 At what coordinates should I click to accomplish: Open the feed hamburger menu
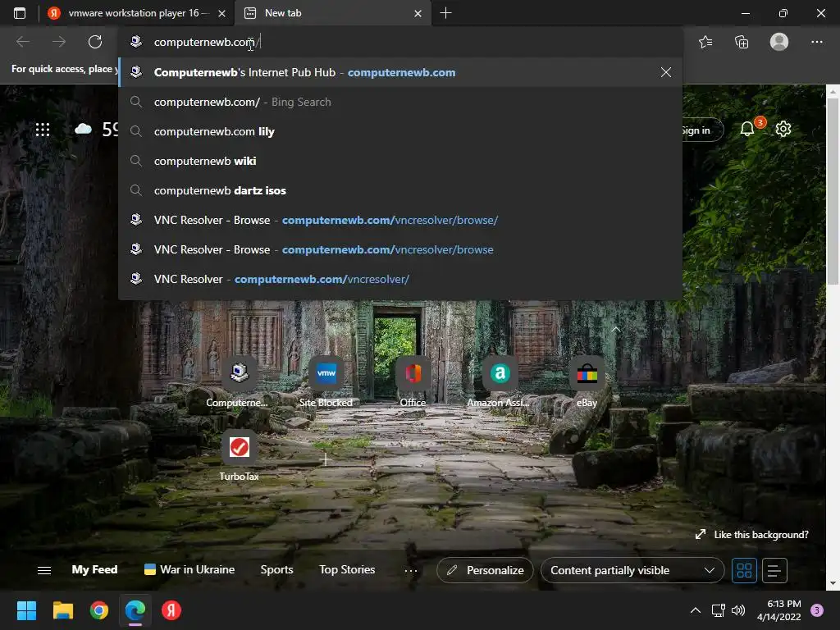(x=44, y=570)
